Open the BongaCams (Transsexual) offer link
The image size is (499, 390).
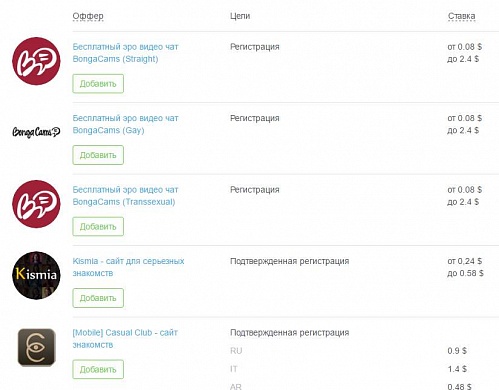(x=125, y=196)
